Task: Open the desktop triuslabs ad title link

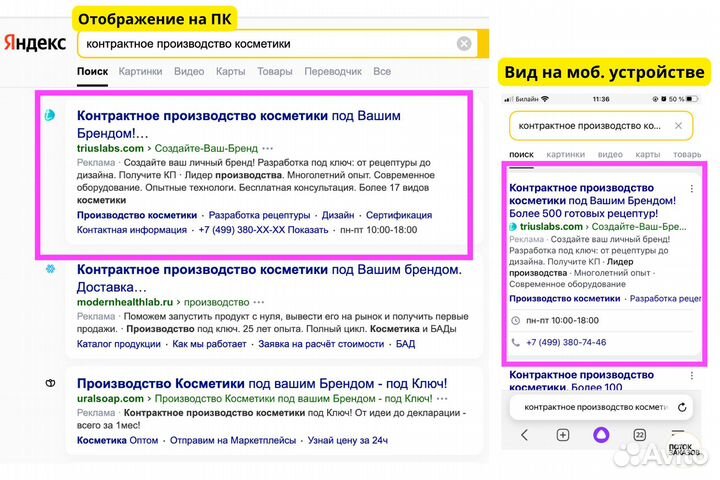Action: (x=238, y=124)
